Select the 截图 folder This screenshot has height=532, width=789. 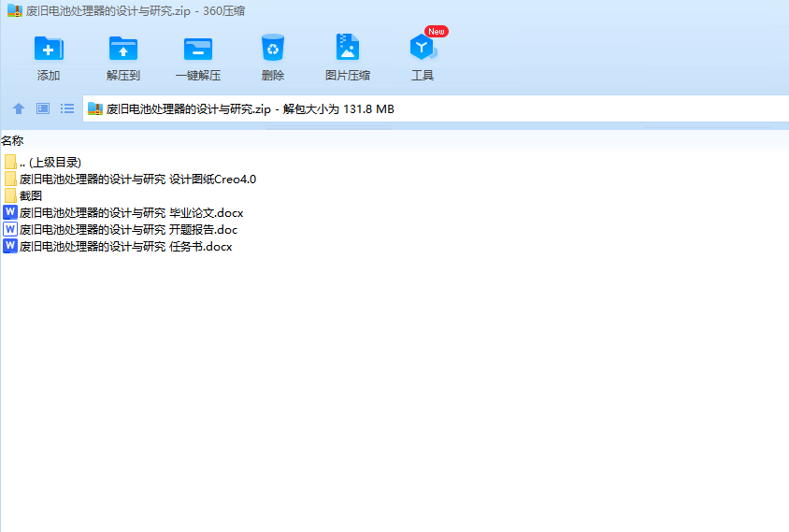(23, 195)
